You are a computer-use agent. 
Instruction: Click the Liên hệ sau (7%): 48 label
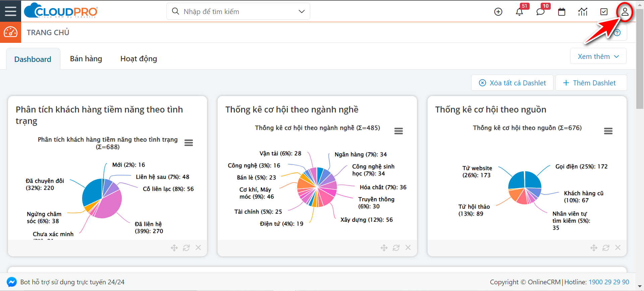click(x=162, y=177)
